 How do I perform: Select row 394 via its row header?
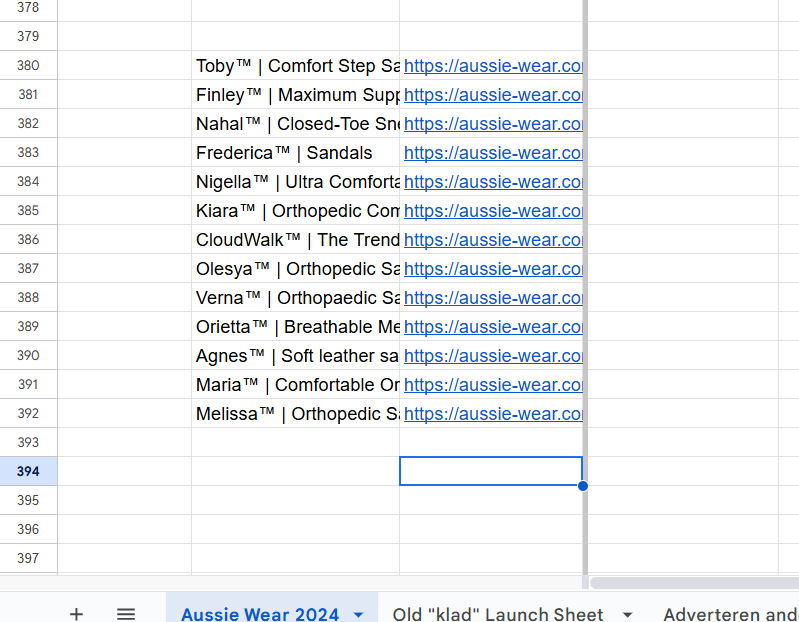point(28,471)
